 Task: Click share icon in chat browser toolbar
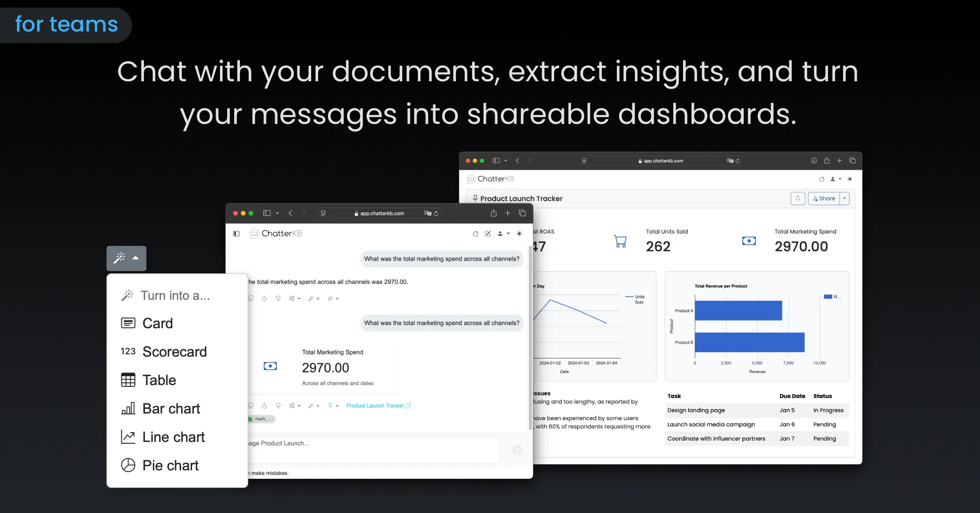[x=493, y=213]
